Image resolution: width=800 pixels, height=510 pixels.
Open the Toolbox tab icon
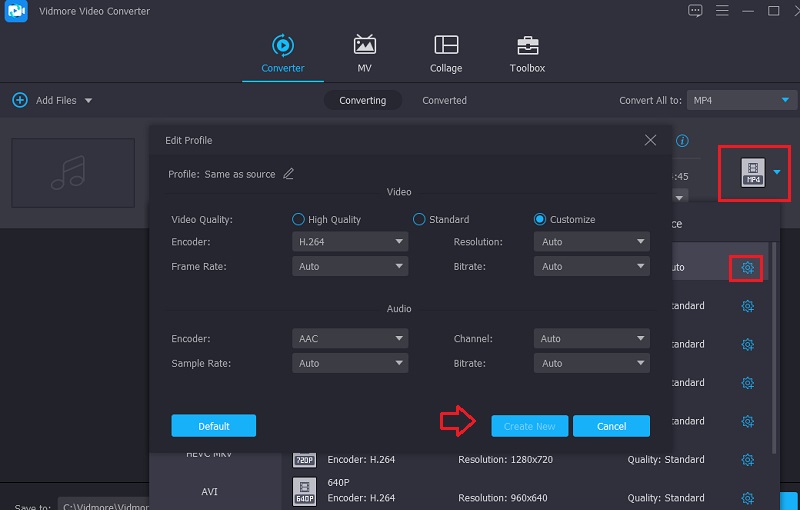point(527,45)
